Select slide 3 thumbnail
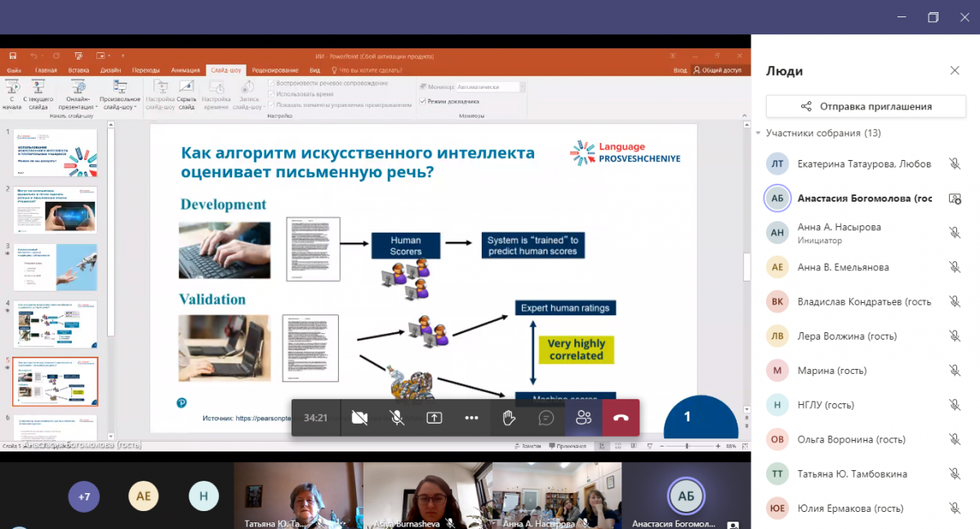980x529 pixels. pyautogui.click(x=54, y=267)
